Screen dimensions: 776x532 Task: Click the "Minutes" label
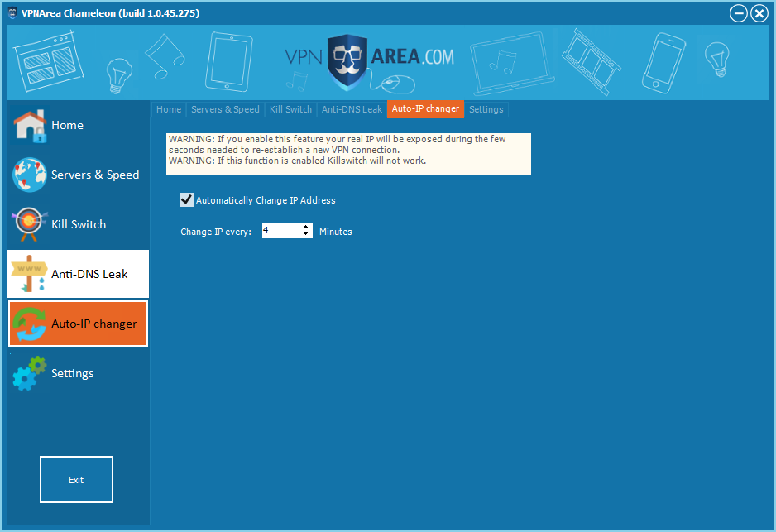(x=336, y=232)
